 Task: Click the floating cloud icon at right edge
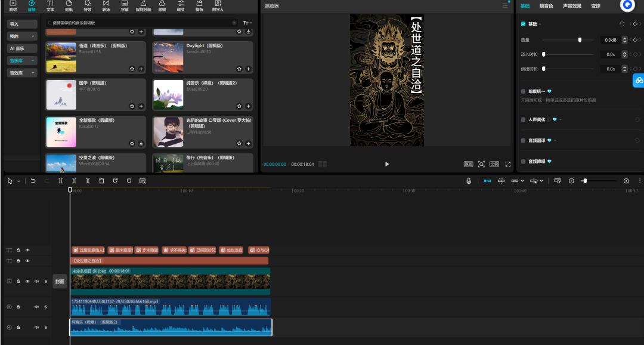[x=639, y=80]
